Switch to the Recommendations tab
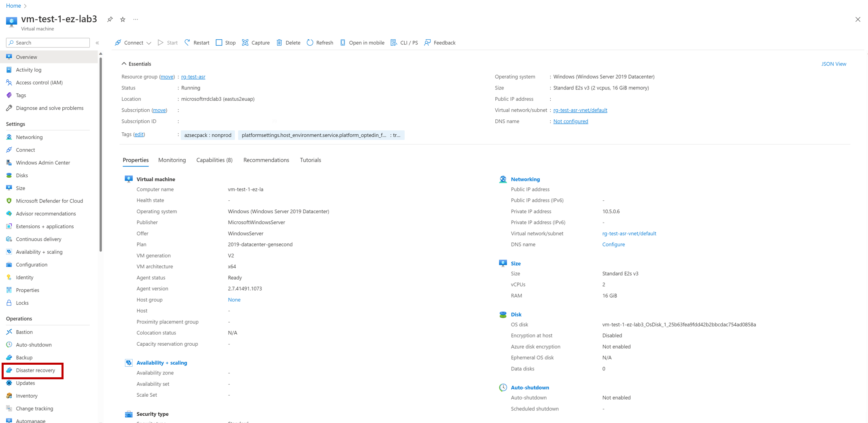868x423 pixels. [x=266, y=160]
